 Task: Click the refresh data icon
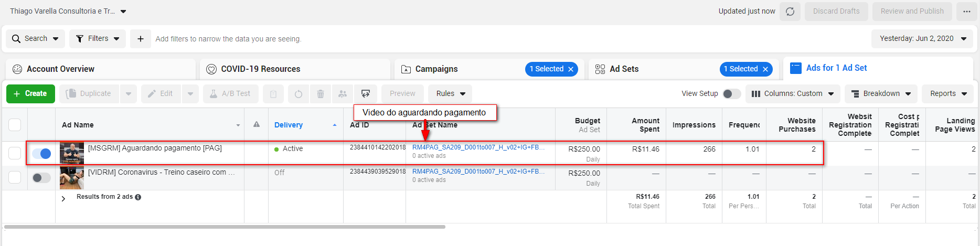tap(790, 12)
